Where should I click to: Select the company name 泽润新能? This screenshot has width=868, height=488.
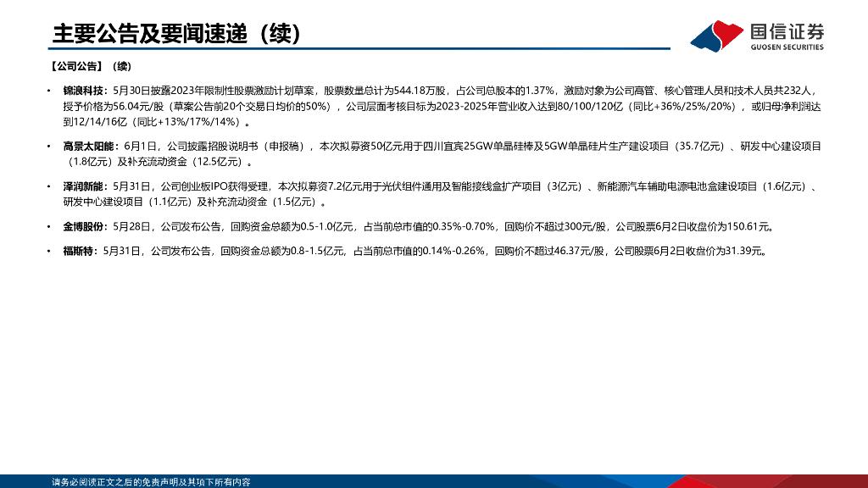[x=83, y=187]
